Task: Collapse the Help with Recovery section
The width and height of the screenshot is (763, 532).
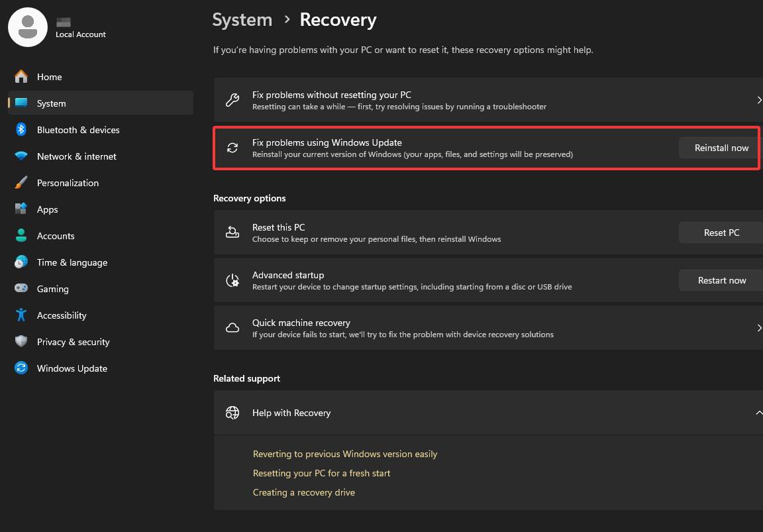Action: tap(758, 413)
